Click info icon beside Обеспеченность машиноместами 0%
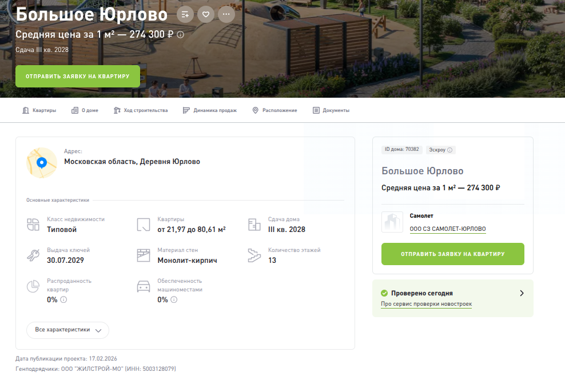565x392 pixels. pos(174,299)
